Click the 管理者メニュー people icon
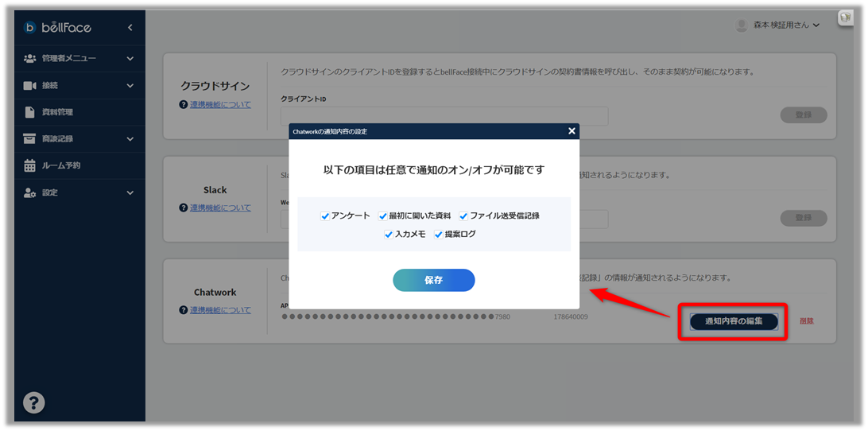Viewport: 868px width, 431px height. 30,58
